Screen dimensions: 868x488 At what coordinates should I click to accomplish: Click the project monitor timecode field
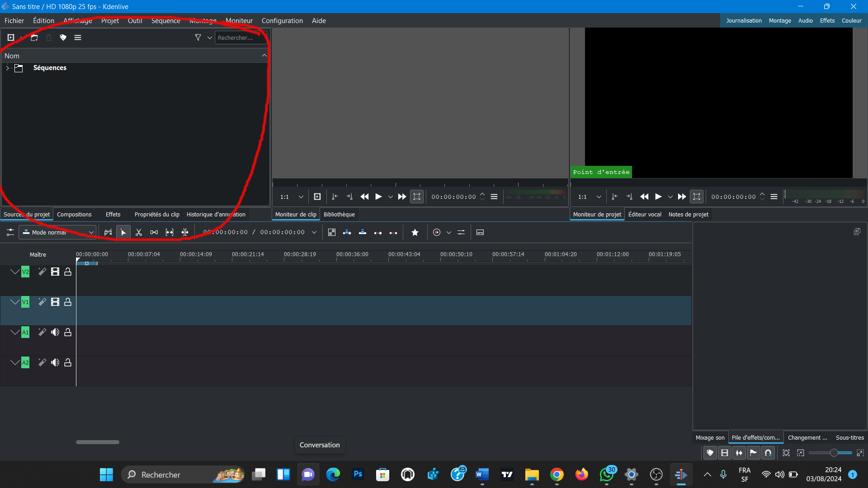tap(733, 197)
